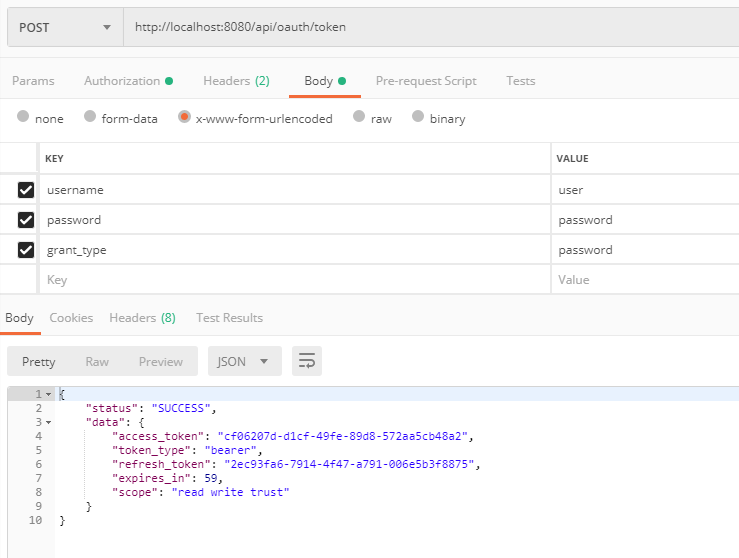The height and width of the screenshot is (558, 739).
Task: Uncheck the grant_type parameter checkbox
Action: [x=26, y=250]
